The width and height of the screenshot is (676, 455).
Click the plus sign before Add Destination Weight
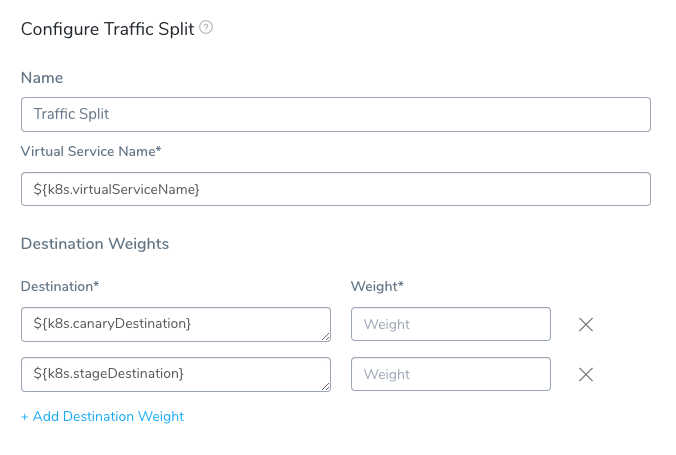24,417
